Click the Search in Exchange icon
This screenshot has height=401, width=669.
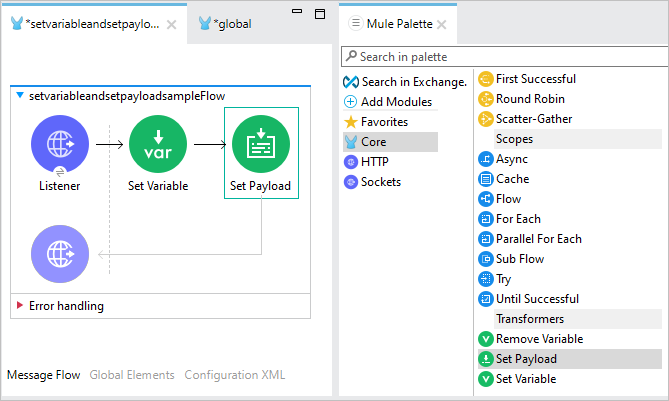click(351, 82)
